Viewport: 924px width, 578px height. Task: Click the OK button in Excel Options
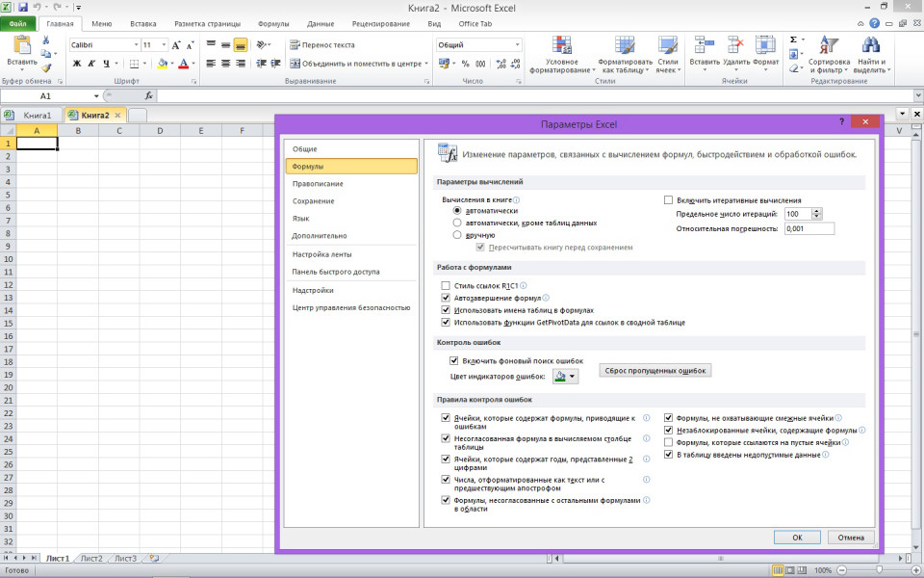797,538
